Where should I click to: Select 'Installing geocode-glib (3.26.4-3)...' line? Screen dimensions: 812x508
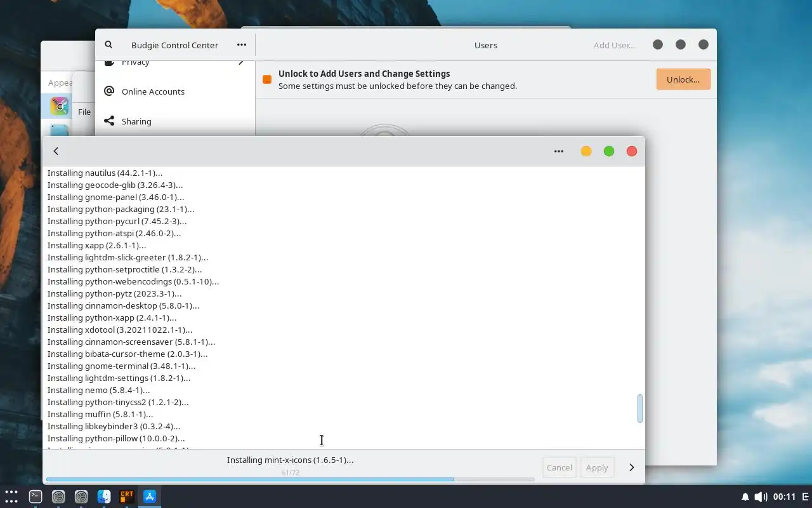click(115, 185)
